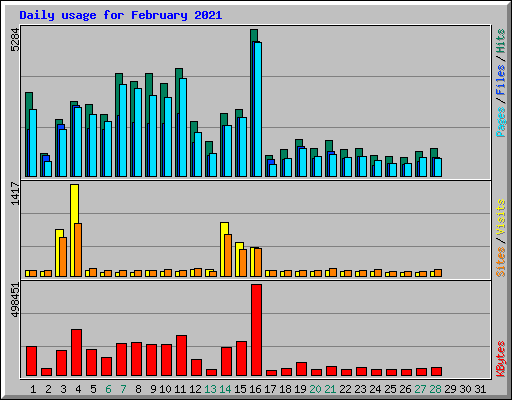Click day label 24 on the x-axis
The width and height of the screenshot is (512, 400).
click(375, 389)
